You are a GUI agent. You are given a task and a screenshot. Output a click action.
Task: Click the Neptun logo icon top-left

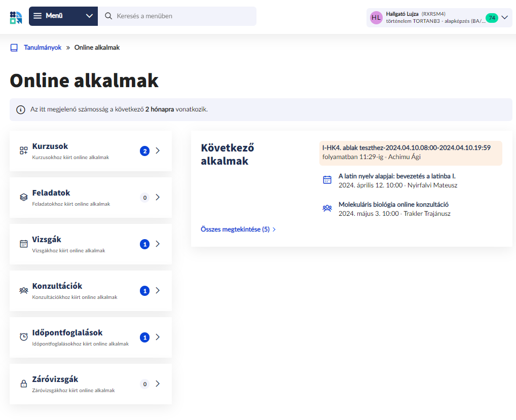coord(16,16)
